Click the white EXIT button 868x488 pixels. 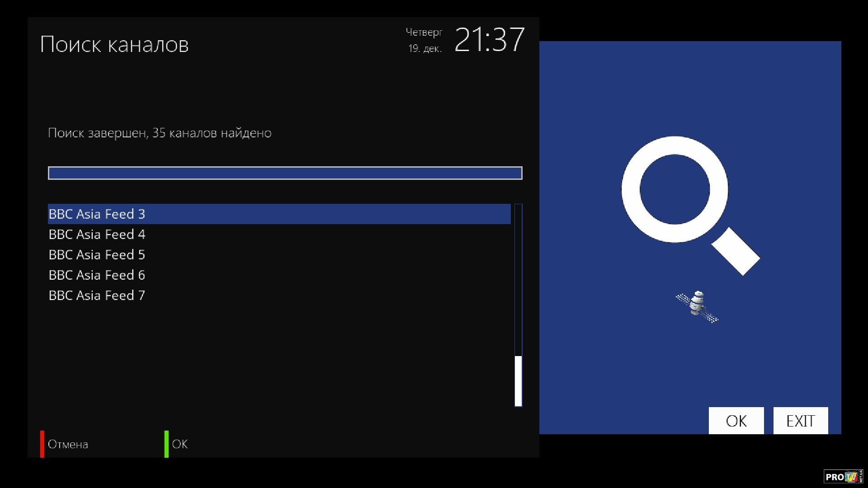click(801, 421)
